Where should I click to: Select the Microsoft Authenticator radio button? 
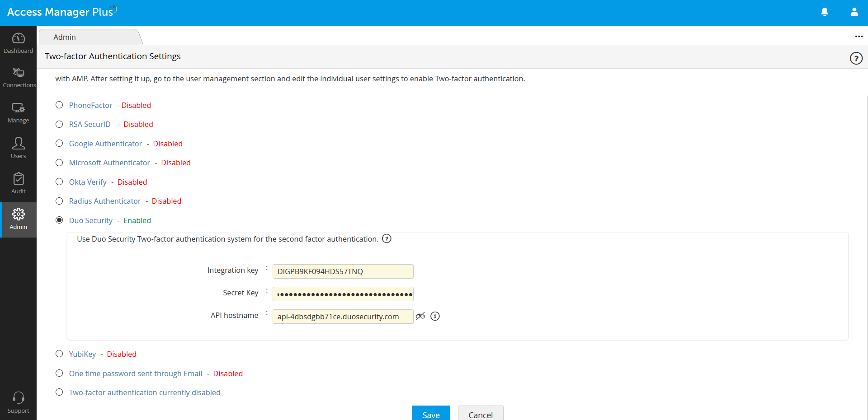tap(59, 163)
